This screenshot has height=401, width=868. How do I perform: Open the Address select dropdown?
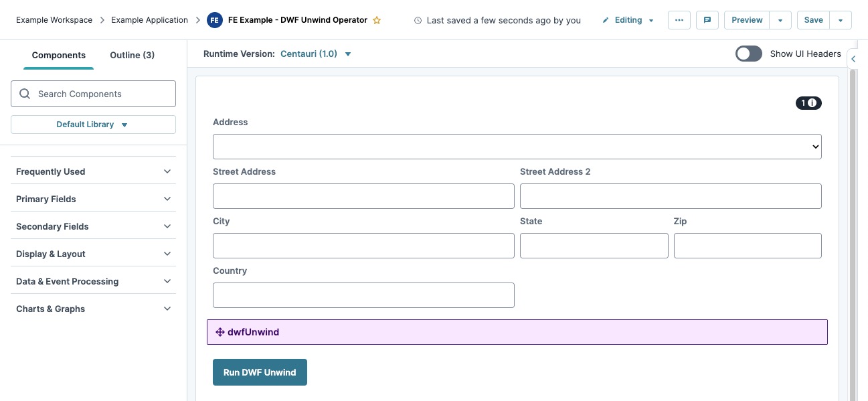517,147
